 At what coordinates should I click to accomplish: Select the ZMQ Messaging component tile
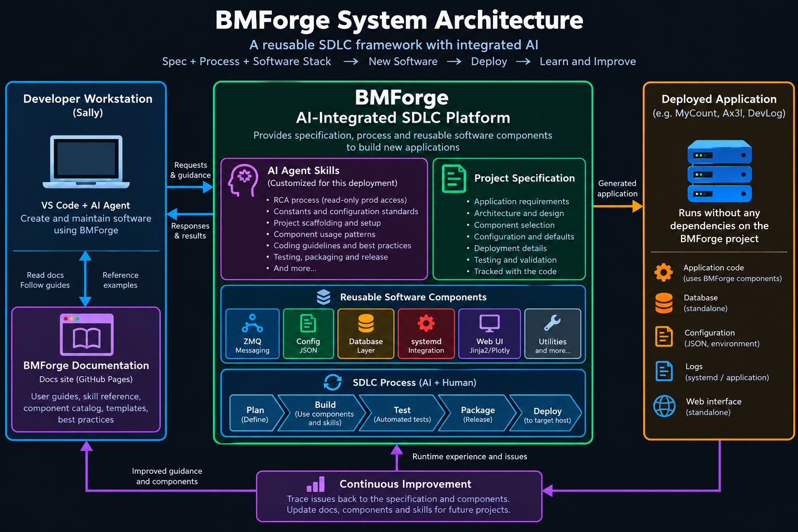(252, 334)
